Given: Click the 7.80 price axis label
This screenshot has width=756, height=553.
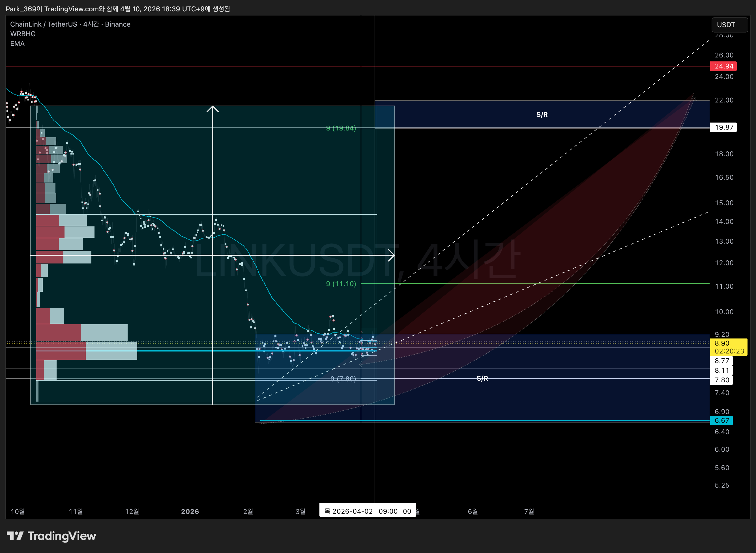Looking at the screenshot, I should [x=721, y=380].
